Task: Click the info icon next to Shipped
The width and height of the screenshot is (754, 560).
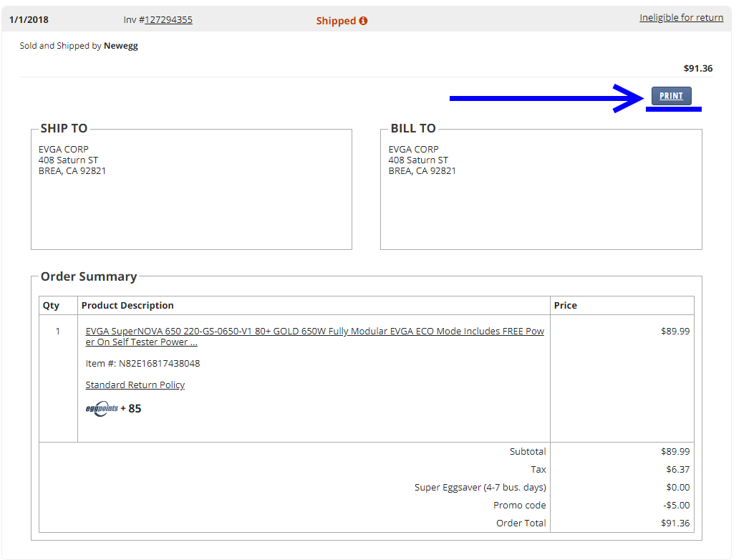Action: [x=363, y=21]
